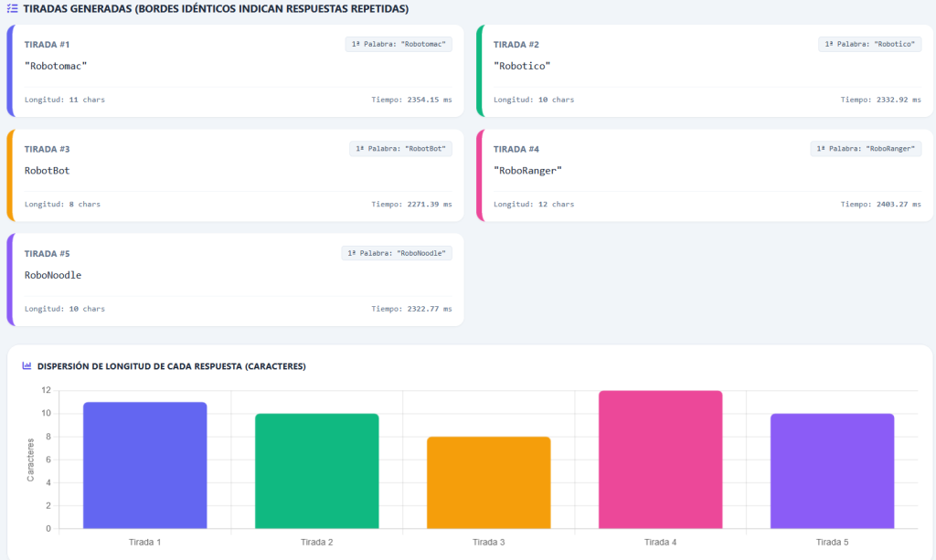The width and height of the screenshot is (936, 560).
Task: Click the bar chart icon beside Dispersión heading
Action: (27, 365)
